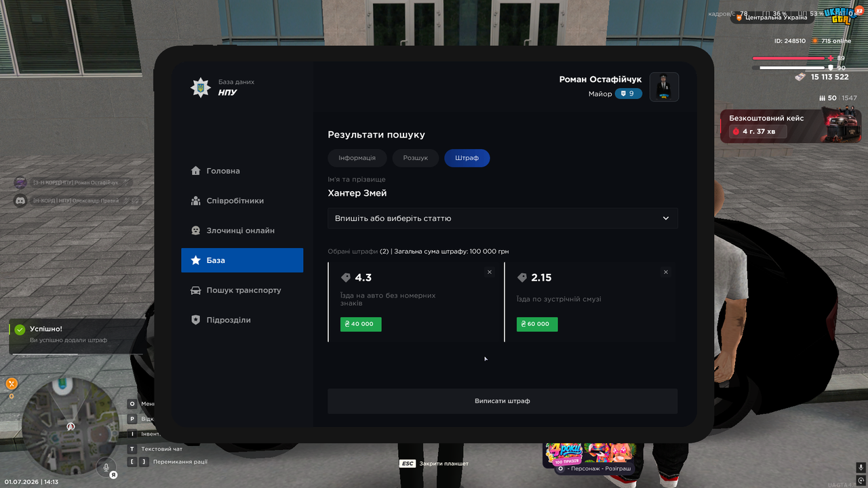The height and width of the screenshot is (488, 868).
Task: Expand the dropdown chevron arrow
Action: click(666, 218)
